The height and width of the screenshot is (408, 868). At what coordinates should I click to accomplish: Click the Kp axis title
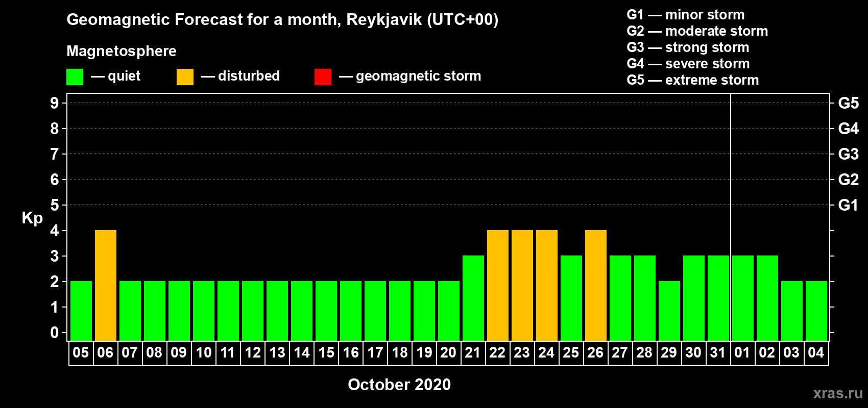32,218
